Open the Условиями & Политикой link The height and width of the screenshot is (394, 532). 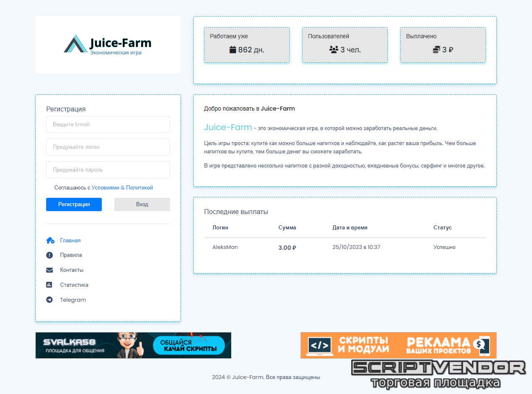click(x=122, y=188)
